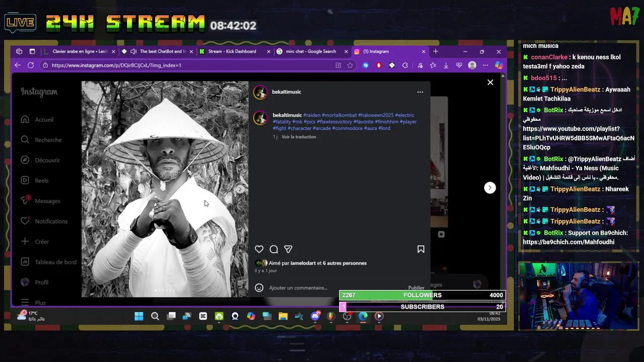Image resolution: width=644 pixels, height=362 pixels.
Task: Open Découvrir explore page
Action: click(x=40, y=160)
